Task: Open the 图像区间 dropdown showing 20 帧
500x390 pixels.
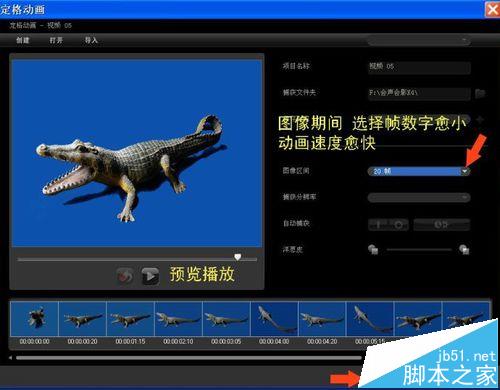Action: click(419, 171)
